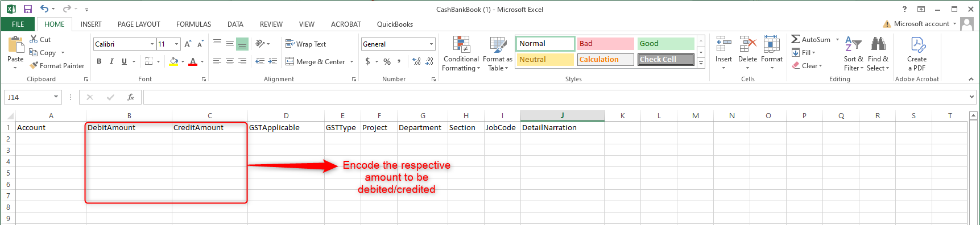Image resolution: width=980 pixels, height=225 pixels.
Task: Switch to FORMULAS tab
Action: pos(193,24)
